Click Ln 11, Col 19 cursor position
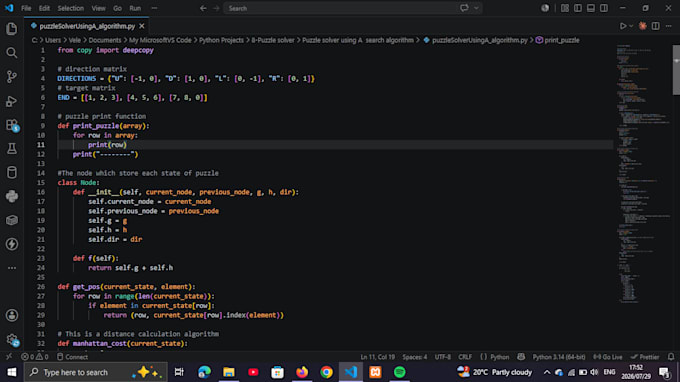The width and height of the screenshot is (680, 382). pos(378,357)
